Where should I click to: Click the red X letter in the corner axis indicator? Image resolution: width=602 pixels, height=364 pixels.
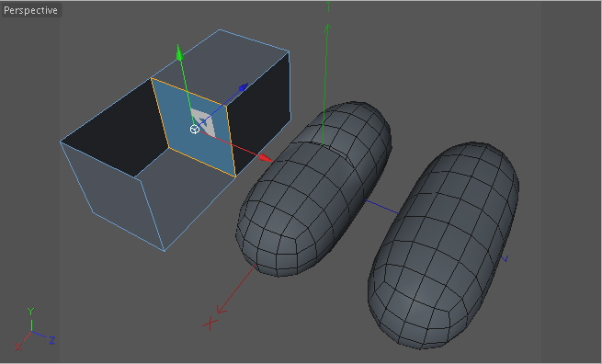click(17, 347)
